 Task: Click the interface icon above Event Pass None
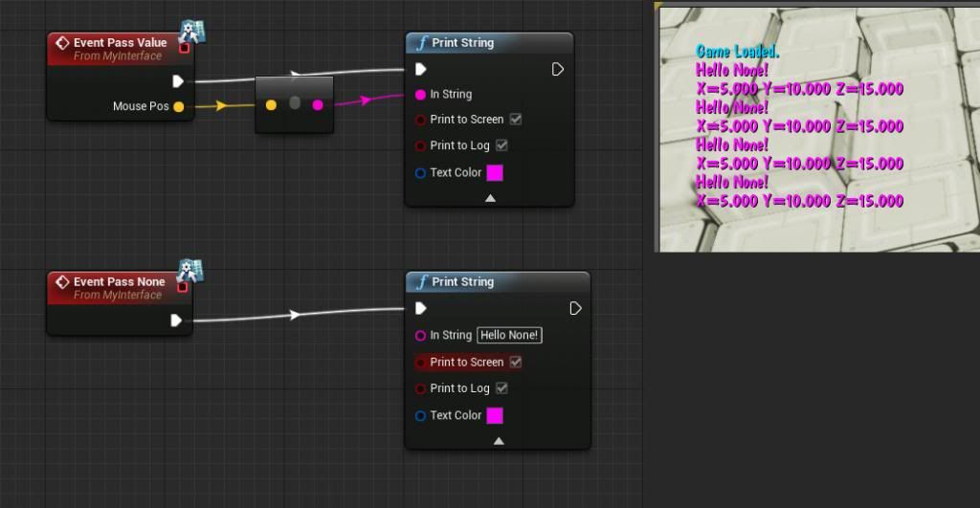190,271
